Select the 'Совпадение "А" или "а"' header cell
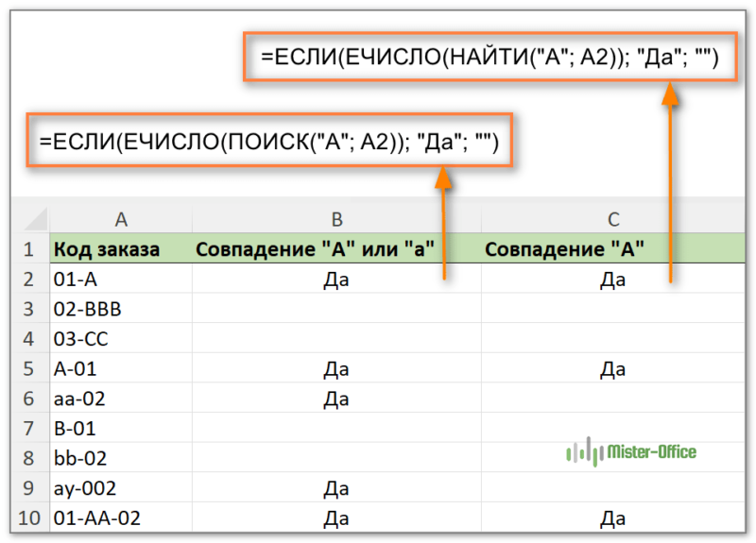 point(336,250)
